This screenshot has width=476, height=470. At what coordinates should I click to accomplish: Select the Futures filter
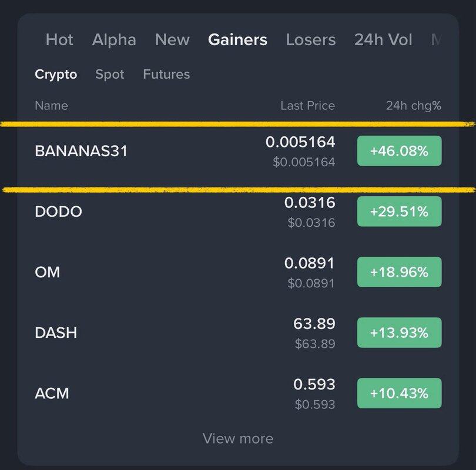(166, 75)
